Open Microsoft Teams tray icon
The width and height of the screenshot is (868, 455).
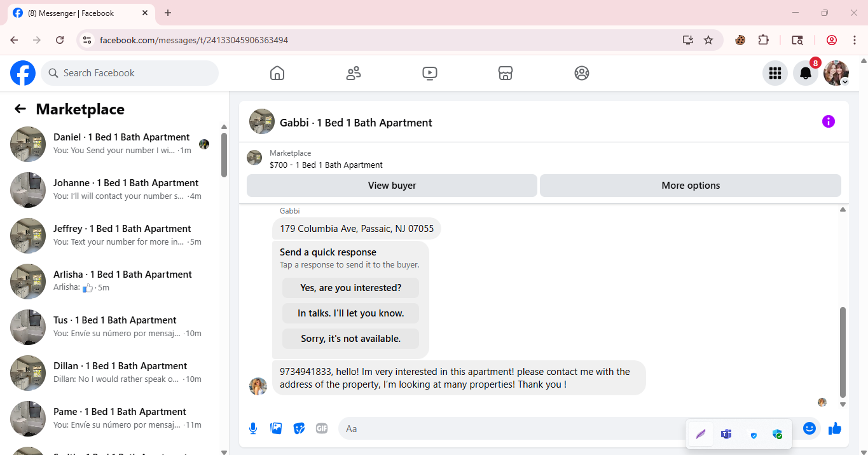pyautogui.click(x=726, y=435)
